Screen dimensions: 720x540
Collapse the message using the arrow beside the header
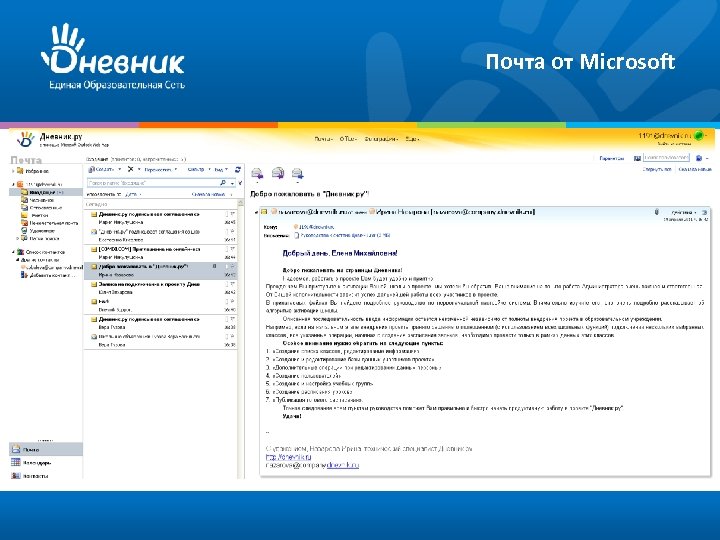[256, 212]
